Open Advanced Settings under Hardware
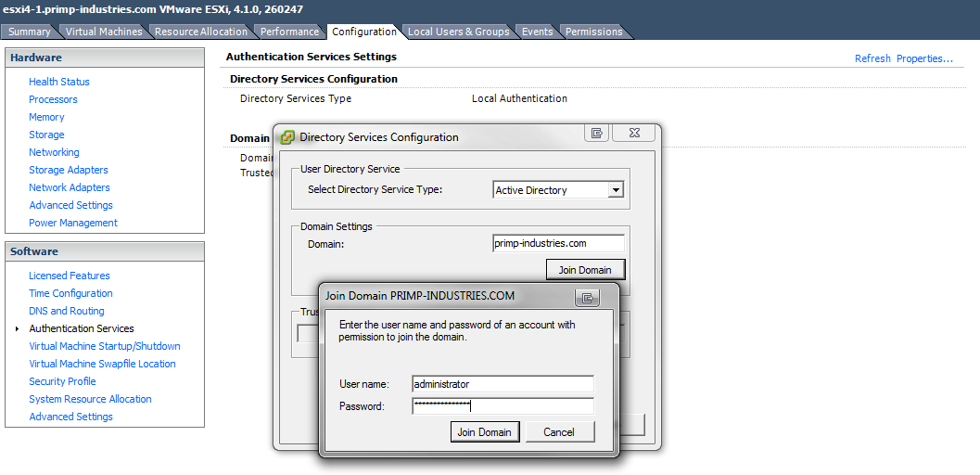This screenshot has width=980, height=475. 70,205
